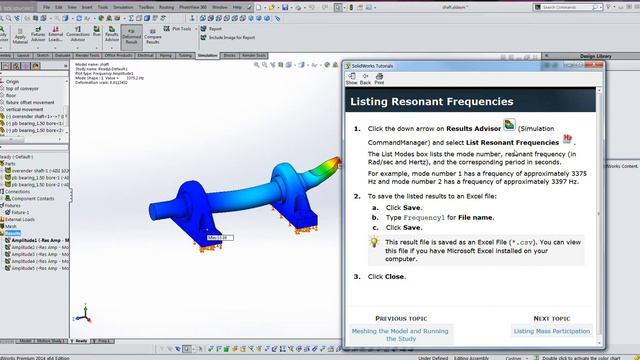Select the Origin item in the feature tree
Image resolution: width=640 pixels, height=360 pixels.
[x=12, y=82]
